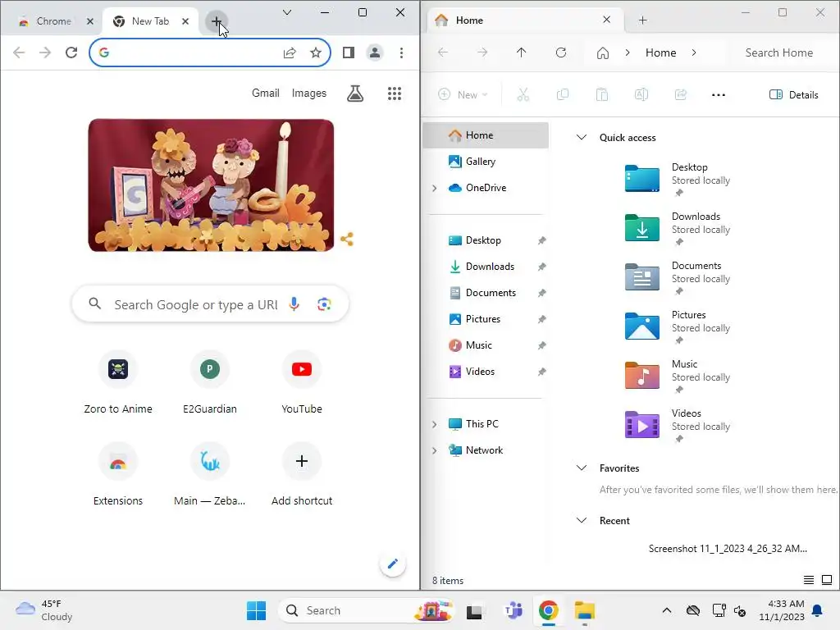Select Downloads in navigation pane
Screen dimensions: 840x630
[486, 267]
